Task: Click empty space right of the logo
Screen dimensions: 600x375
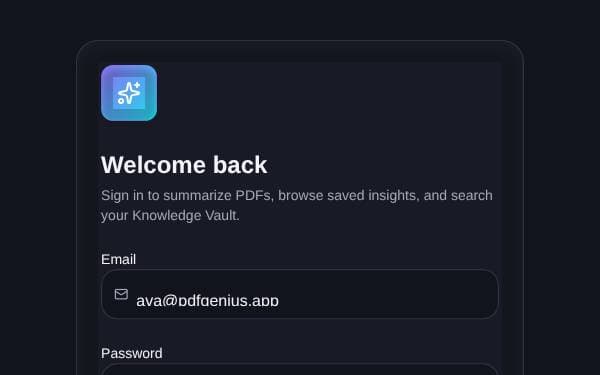Action: click(325, 93)
